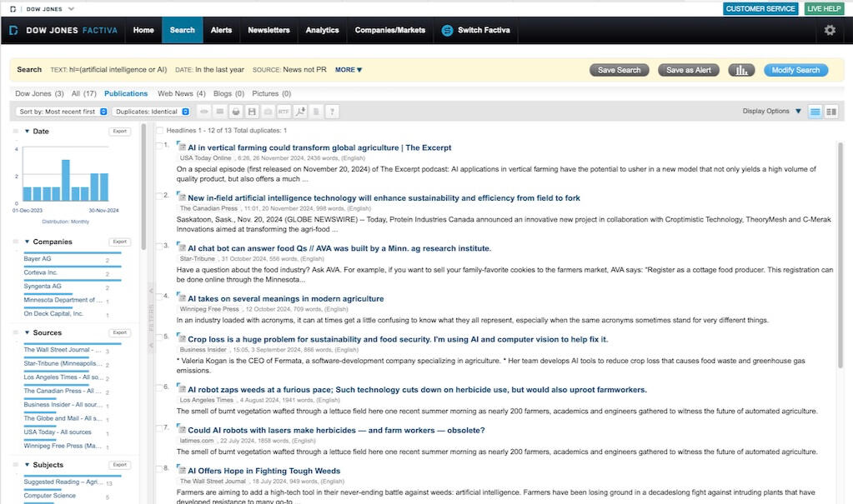
Task: Expand the Display Options menu
Action: [771, 112]
